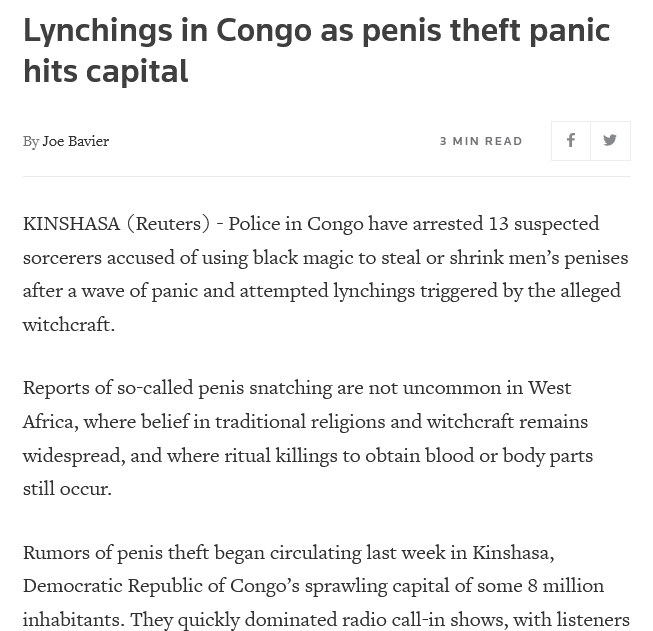Screen dimensions: 653x631
Task: Click the '3 MIN READ' label
Action: (481, 141)
